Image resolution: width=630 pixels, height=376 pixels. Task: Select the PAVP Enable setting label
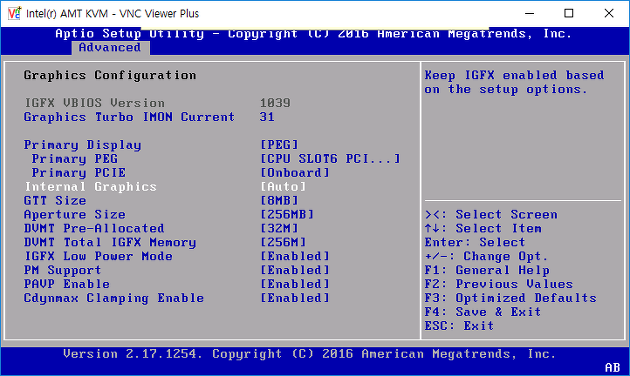(67, 284)
